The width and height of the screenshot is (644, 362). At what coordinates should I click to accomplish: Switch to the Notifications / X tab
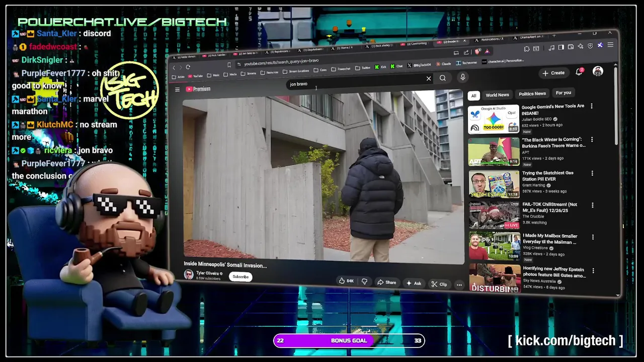[490, 39]
